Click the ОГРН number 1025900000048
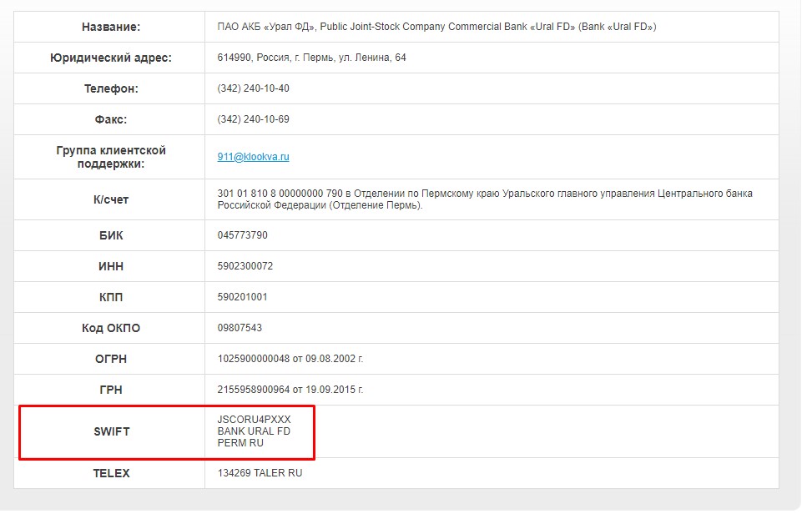Screen dimensions: 812x519 pos(253,359)
